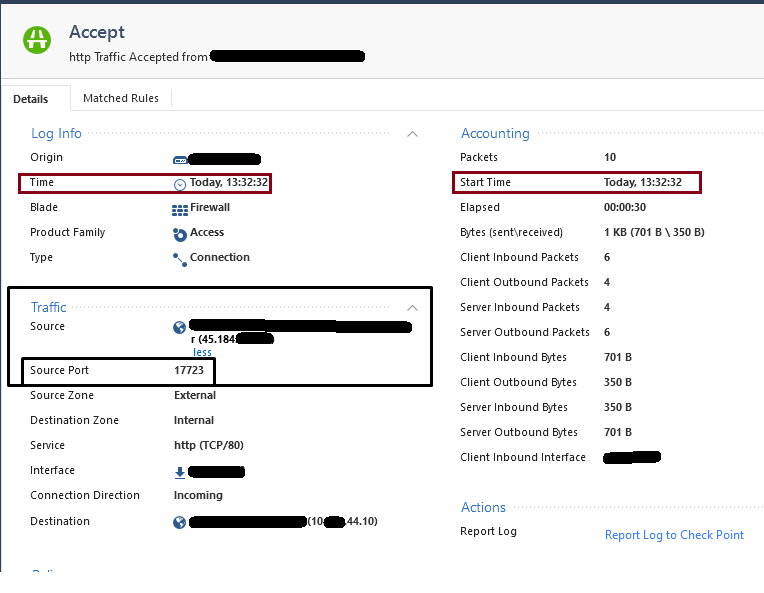Click the Start Time value
The width and height of the screenshot is (764, 593).
(x=642, y=183)
